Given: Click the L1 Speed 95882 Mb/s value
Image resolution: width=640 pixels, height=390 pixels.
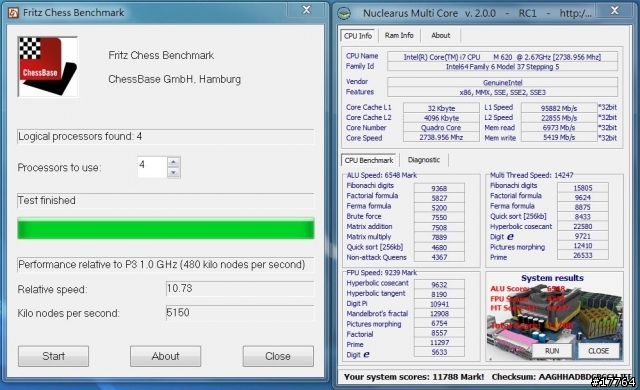Looking at the screenshot, I should coord(559,108).
